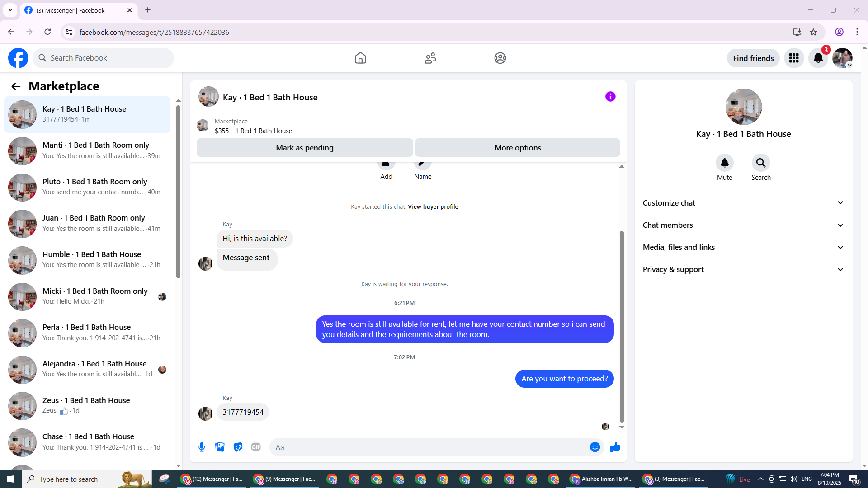Open the GIF picker
868x488 pixels.
click(256, 447)
